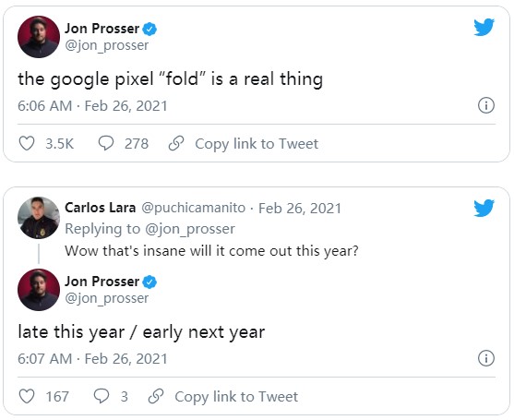514x420 pixels.
Task: Open the 6:07 AM · Feb 26, 2021 timestamp
Action: point(92,359)
